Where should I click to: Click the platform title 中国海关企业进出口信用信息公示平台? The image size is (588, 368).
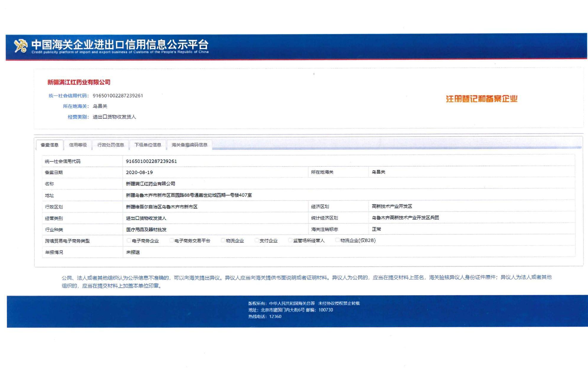(x=120, y=45)
